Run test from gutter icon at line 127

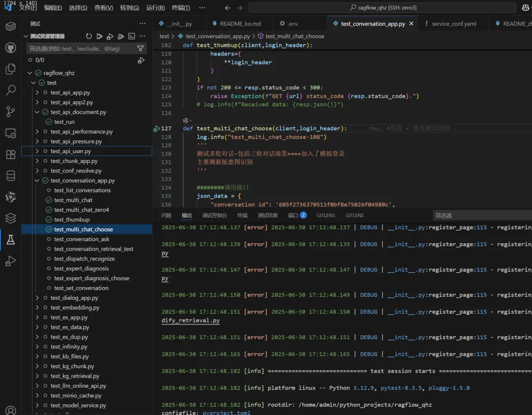(157, 128)
